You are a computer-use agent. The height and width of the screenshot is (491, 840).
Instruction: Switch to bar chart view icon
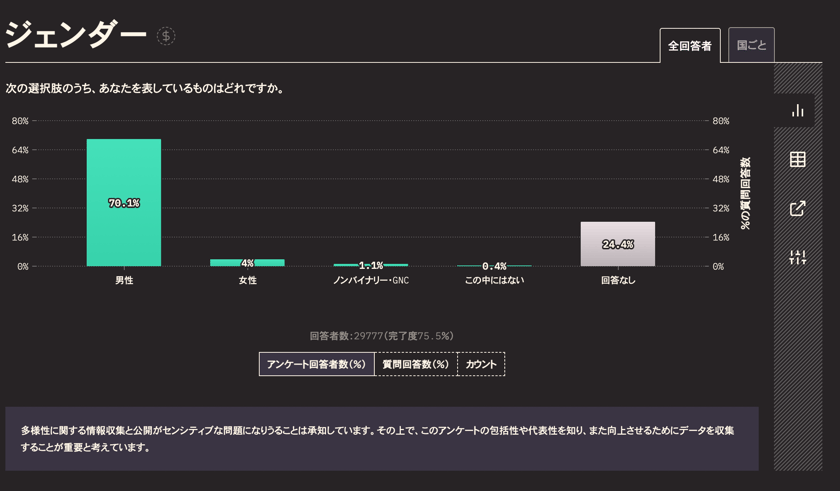798,110
